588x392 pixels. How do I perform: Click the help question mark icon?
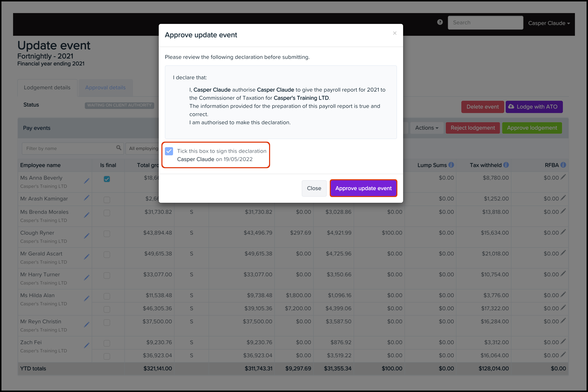click(x=440, y=22)
